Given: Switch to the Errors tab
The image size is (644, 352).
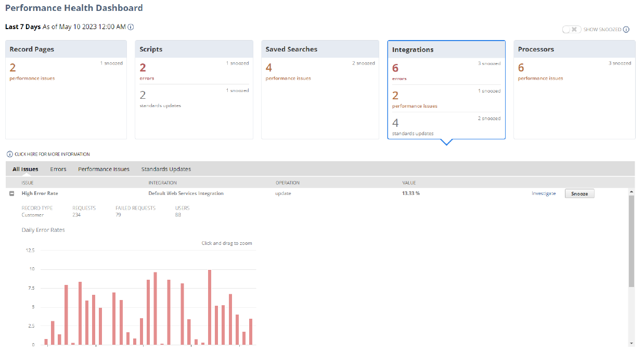Looking at the screenshot, I should coord(58,168).
